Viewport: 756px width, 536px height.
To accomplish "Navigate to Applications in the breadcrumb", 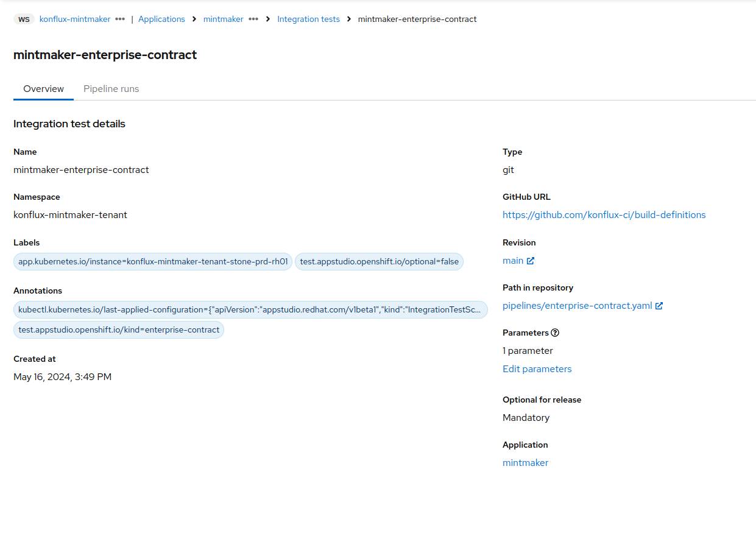I will pos(161,19).
